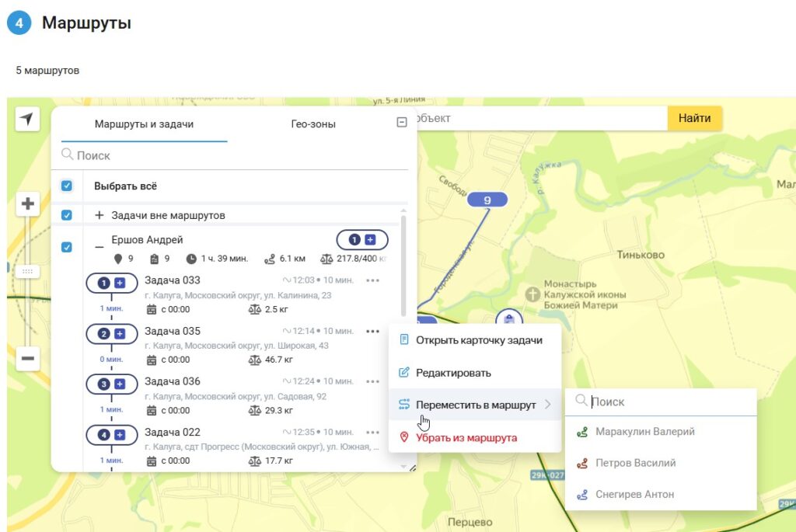Focus the Поиск field in routes panel
Viewport: 796px width, 532px height.
[x=233, y=155]
